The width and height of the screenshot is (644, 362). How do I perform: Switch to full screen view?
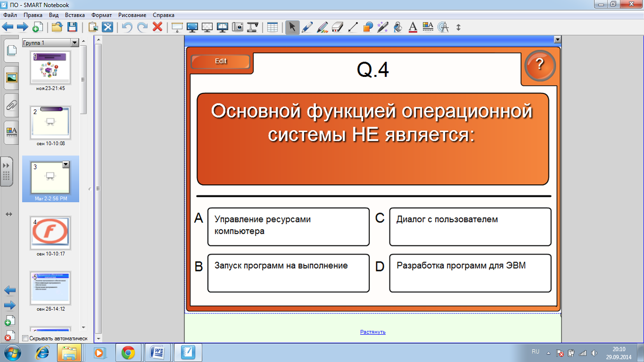tap(192, 27)
